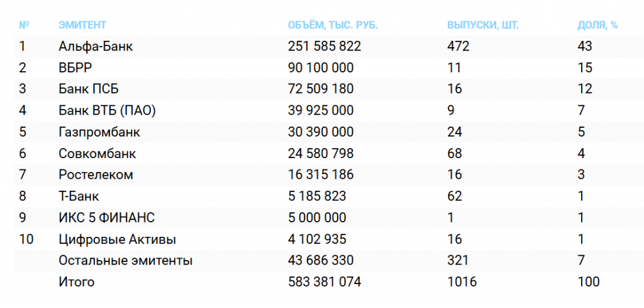644x308 pixels.
Task: Click Банк ВТБ (ПАО) entry
Action: (x=107, y=111)
